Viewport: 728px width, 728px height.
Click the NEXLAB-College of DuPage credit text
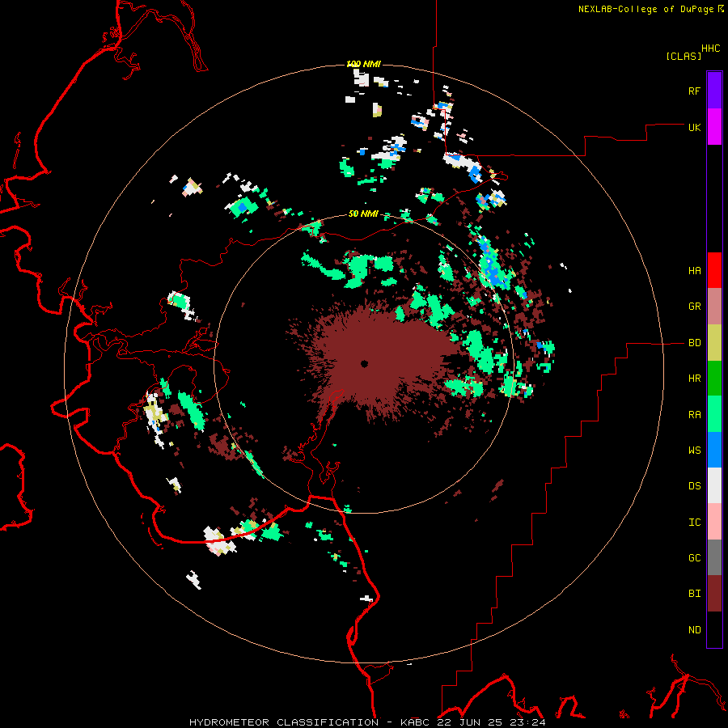pos(645,9)
